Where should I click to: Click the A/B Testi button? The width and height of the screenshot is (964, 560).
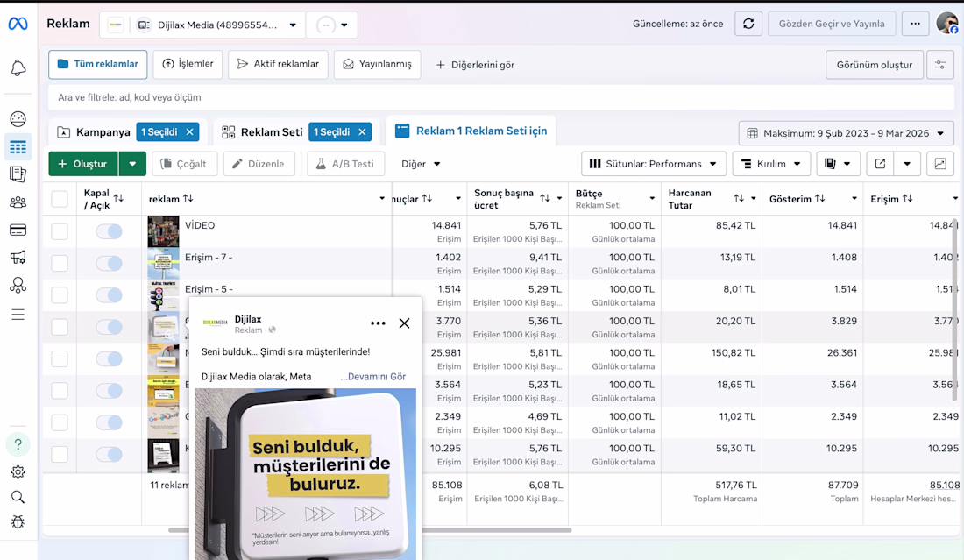345,164
